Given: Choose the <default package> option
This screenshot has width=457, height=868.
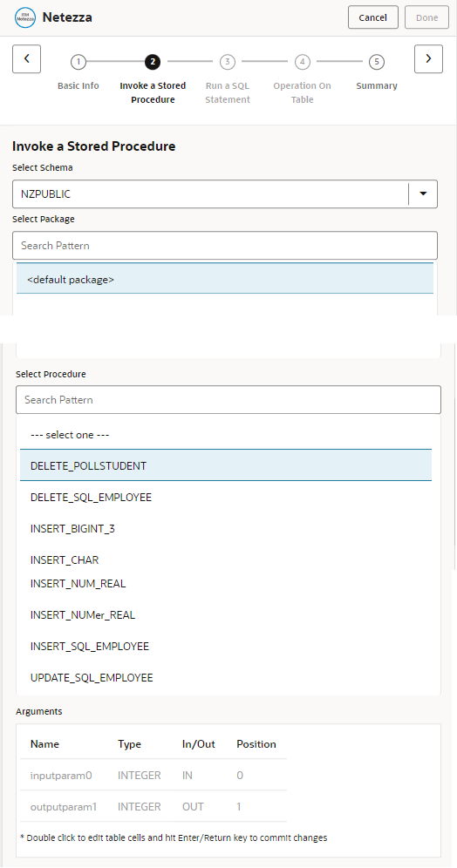Looking at the screenshot, I should (x=225, y=279).
